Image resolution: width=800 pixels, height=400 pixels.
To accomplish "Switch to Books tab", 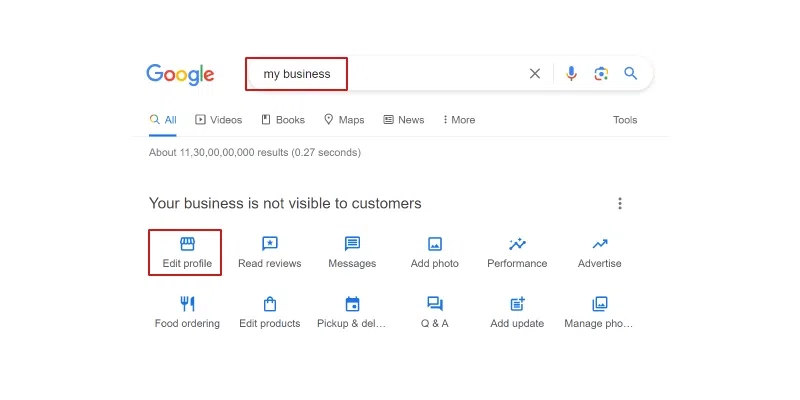I will click(283, 120).
